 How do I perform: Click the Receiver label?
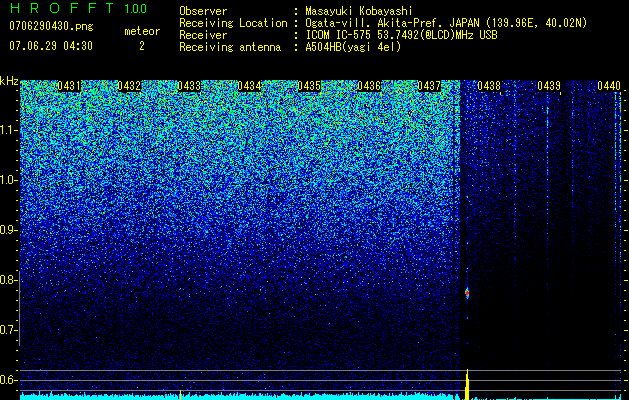[203, 35]
